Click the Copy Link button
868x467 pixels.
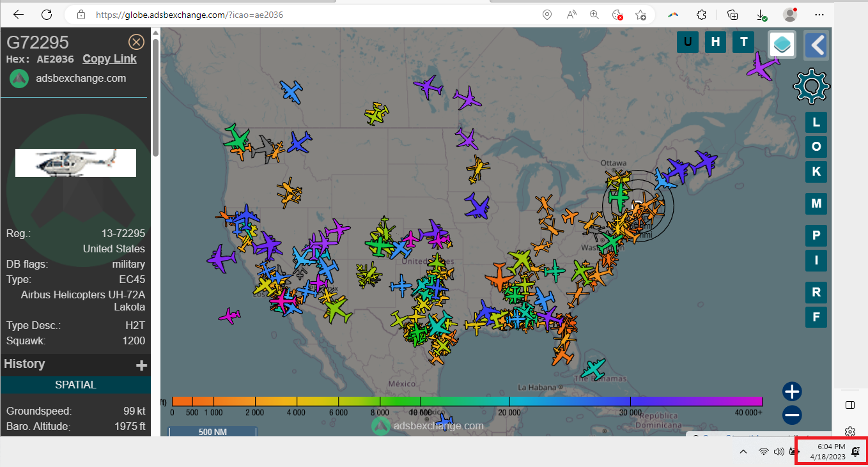pos(110,59)
